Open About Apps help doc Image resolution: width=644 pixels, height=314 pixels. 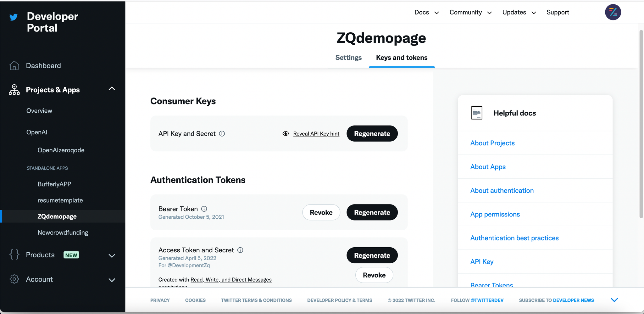488,167
